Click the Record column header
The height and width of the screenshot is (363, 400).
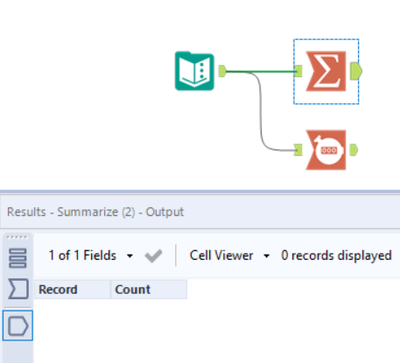(x=72, y=289)
